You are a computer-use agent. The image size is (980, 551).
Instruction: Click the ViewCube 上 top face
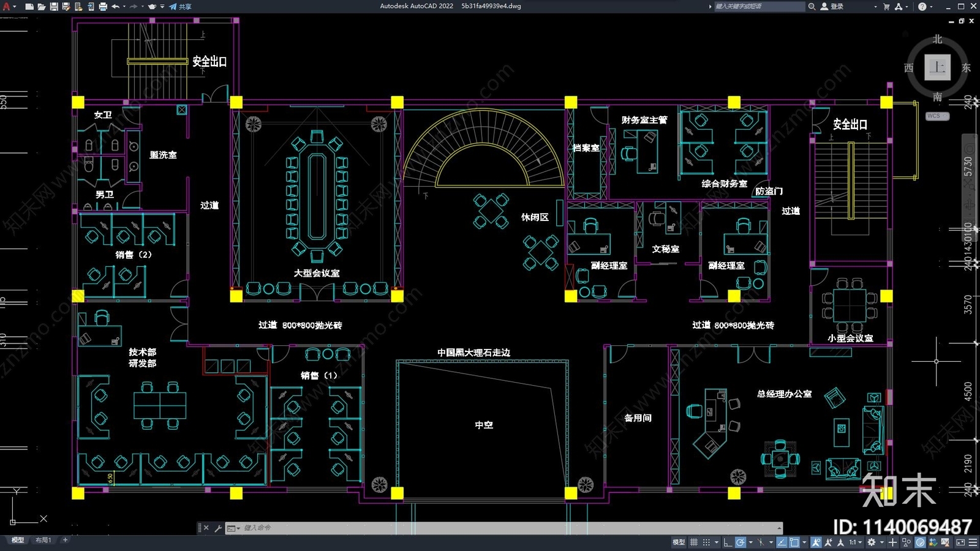[x=937, y=67]
